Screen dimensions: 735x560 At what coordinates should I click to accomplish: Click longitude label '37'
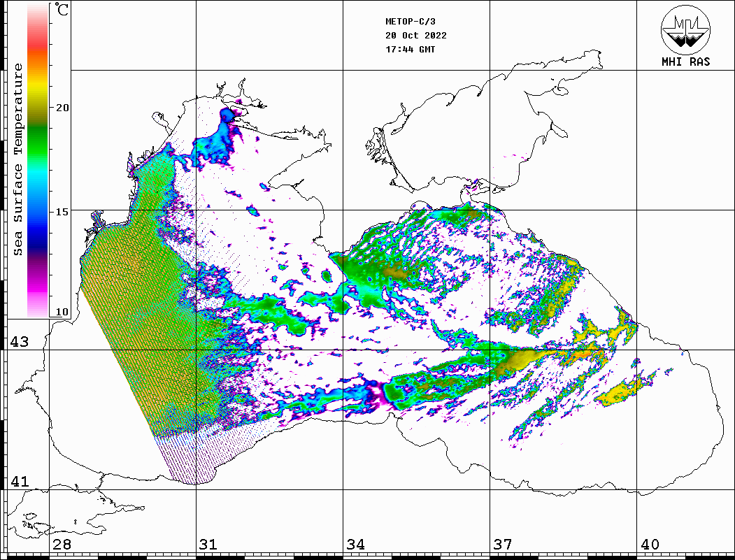click(503, 545)
